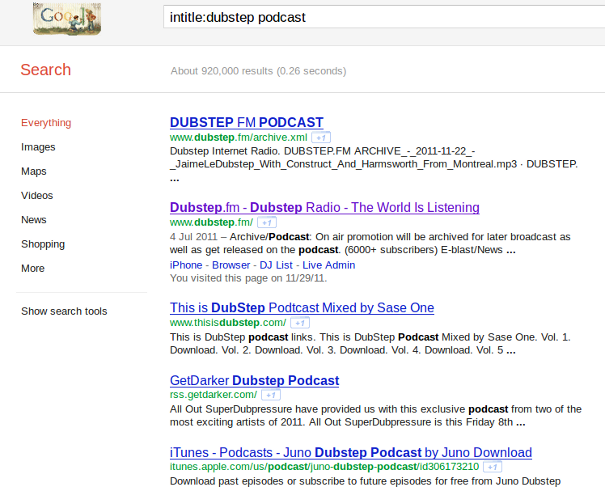Viewport: 605px width, 487px height.
Task: Click the You visited this page text
Action: [x=248, y=278]
